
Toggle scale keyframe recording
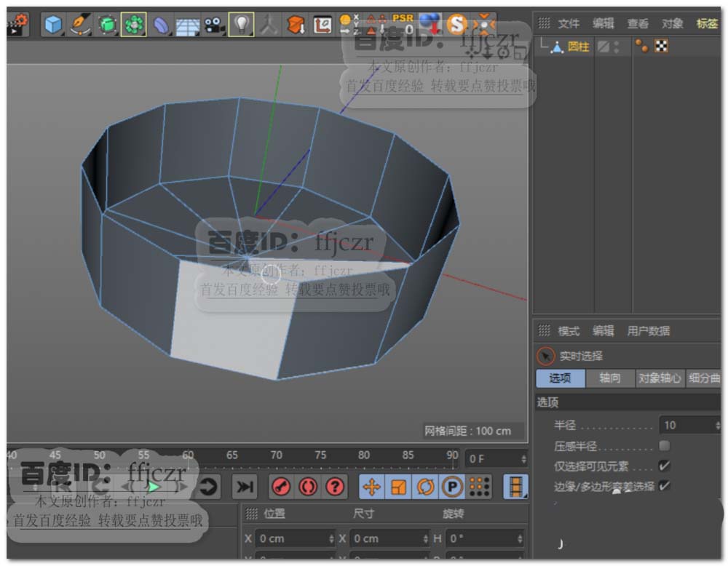click(398, 487)
